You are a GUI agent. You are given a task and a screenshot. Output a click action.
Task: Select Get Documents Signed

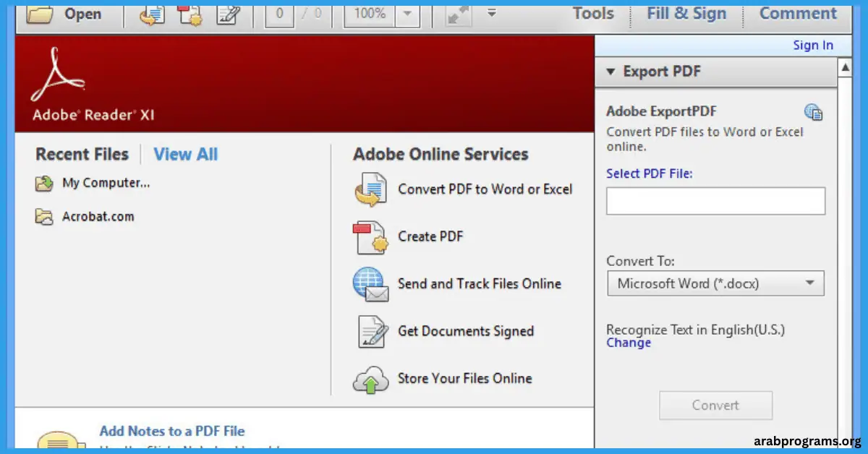pyautogui.click(x=466, y=331)
